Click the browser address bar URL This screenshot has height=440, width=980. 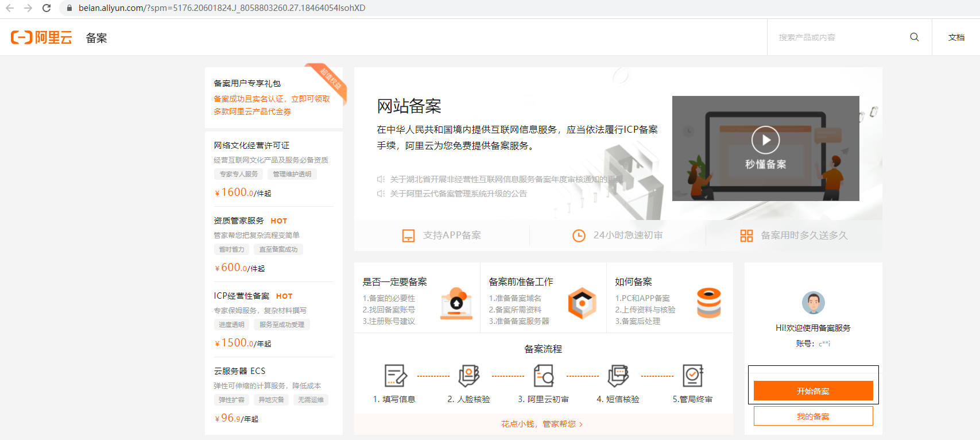coord(222,8)
